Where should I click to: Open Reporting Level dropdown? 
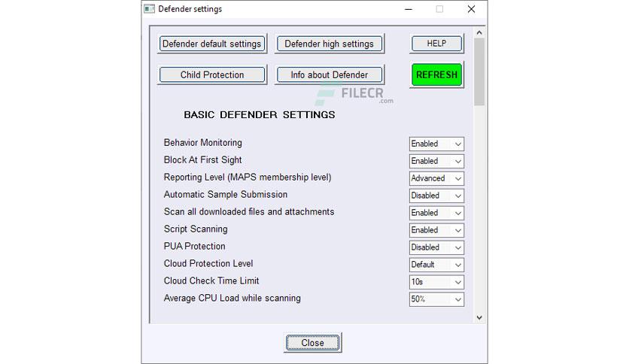436,178
